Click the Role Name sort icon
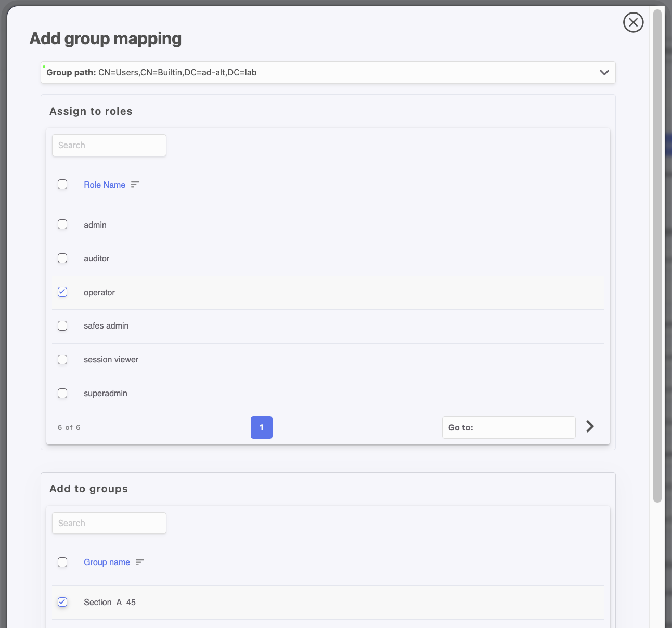The height and width of the screenshot is (628, 672). click(135, 185)
